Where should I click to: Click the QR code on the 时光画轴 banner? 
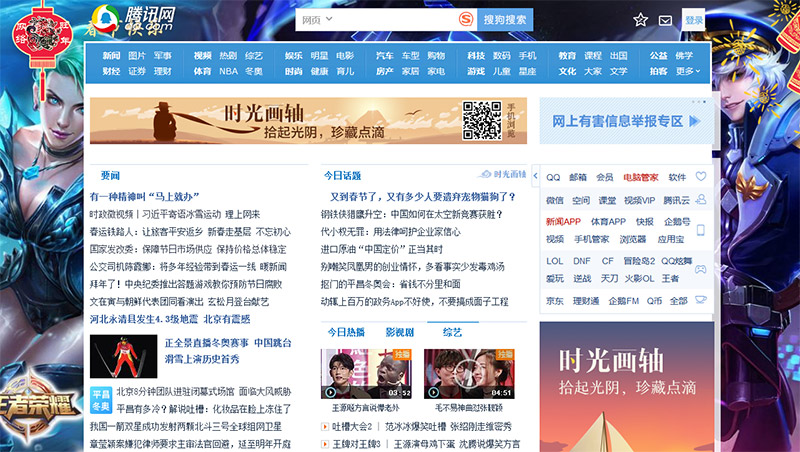pos(482,120)
